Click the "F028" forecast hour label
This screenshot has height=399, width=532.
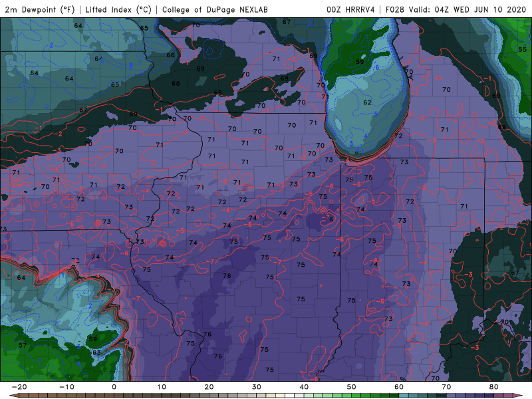click(x=395, y=9)
